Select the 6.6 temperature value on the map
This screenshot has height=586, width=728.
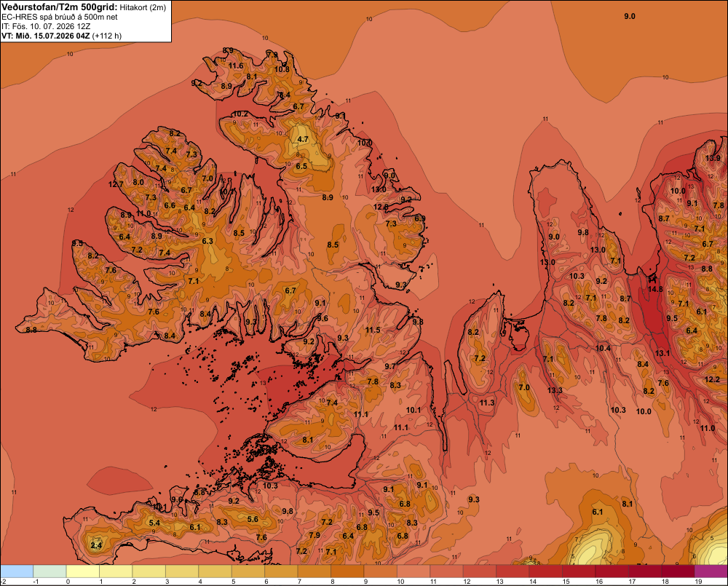[x=170, y=206]
